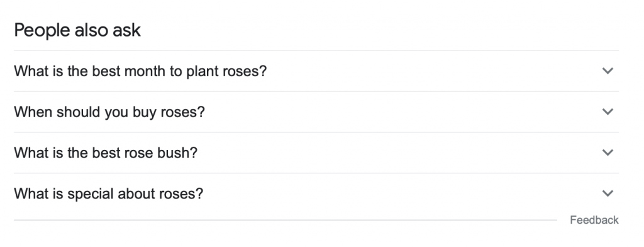Open chevron beside What is special about roses
The width and height of the screenshot is (644, 247).
pos(608,193)
